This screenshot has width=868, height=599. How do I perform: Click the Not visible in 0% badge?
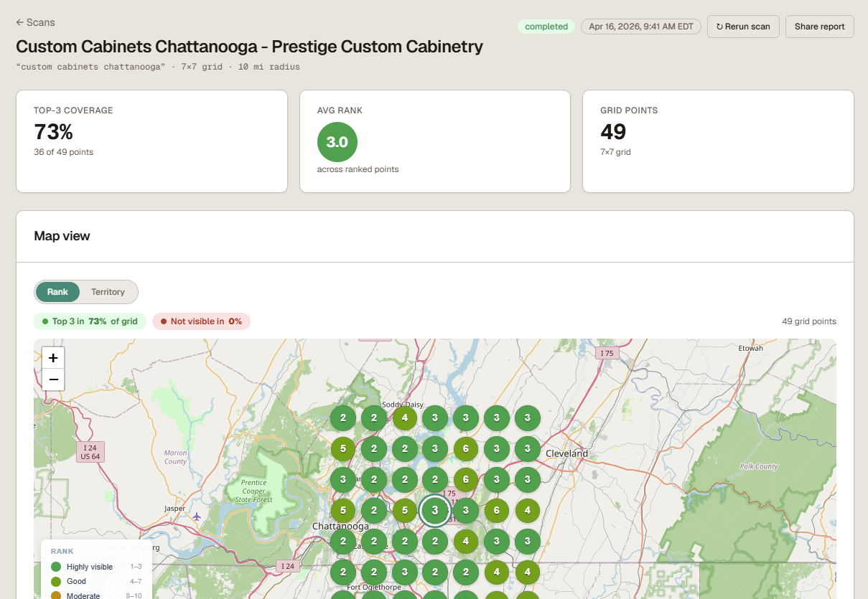click(201, 321)
